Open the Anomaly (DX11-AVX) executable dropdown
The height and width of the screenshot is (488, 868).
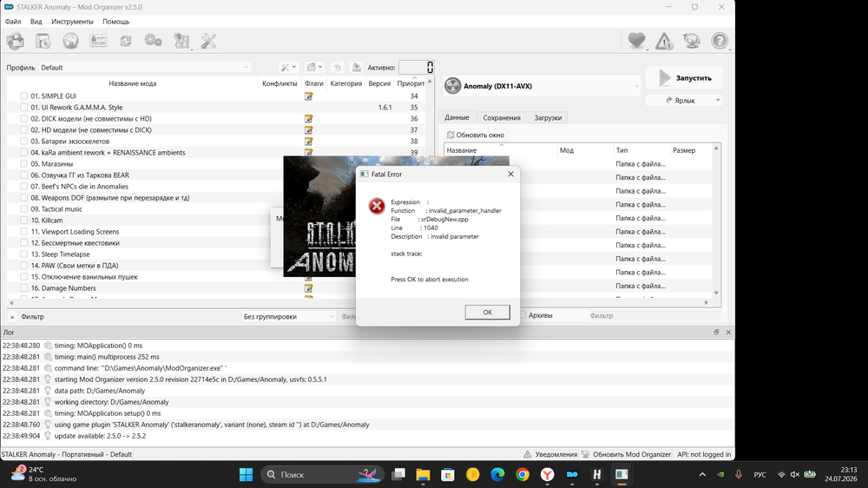click(x=542, y=86)
